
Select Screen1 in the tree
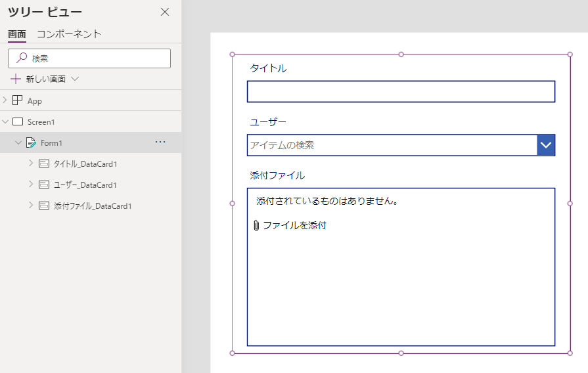41,122
